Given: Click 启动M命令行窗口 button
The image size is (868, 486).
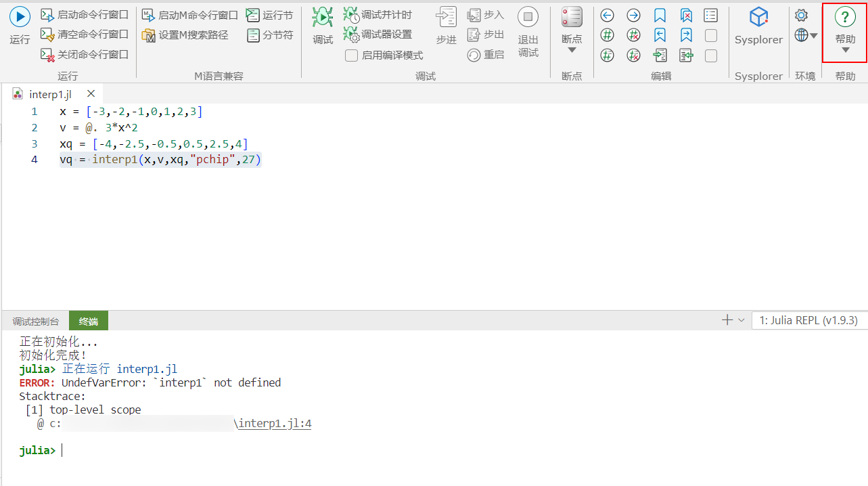Looking at the screenshot, I should [190, 15].
